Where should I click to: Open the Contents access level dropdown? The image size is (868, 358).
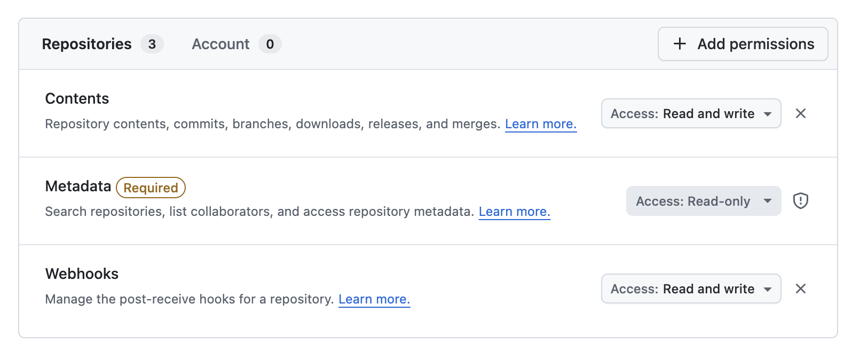pos(691,113)
